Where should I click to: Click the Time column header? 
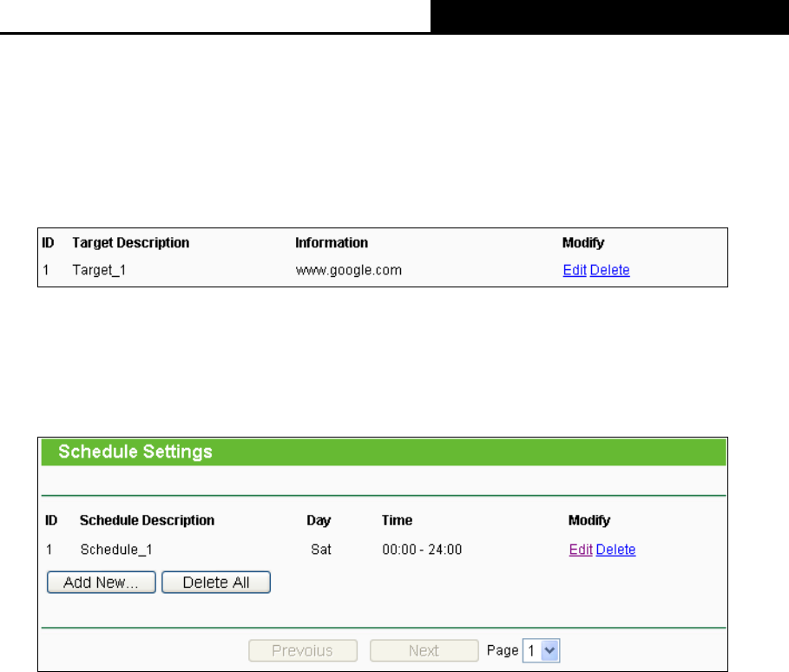397,520
